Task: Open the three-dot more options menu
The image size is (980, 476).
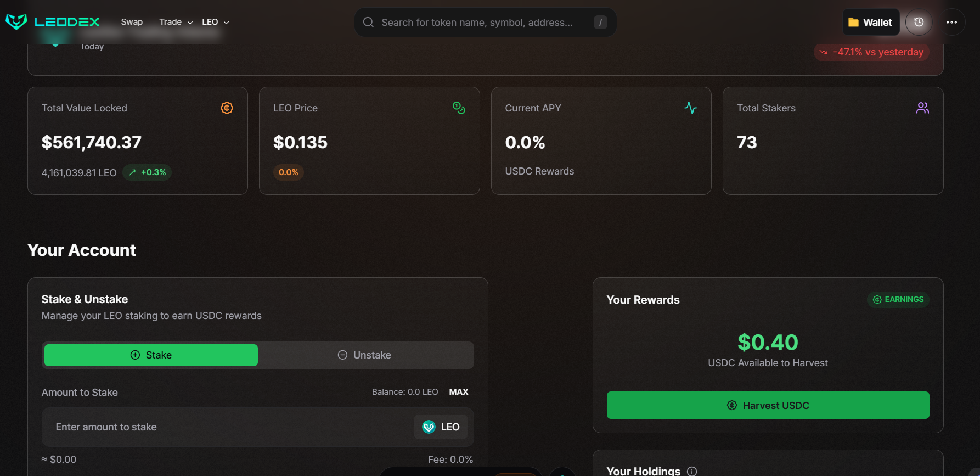Action: tap(951, 23)
